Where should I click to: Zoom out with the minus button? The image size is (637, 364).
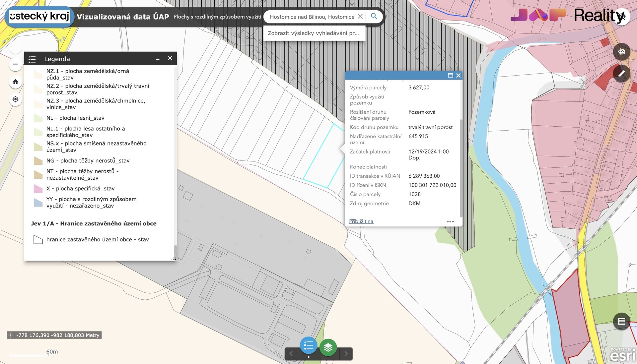pyautogui.click(x=15, y=64)
